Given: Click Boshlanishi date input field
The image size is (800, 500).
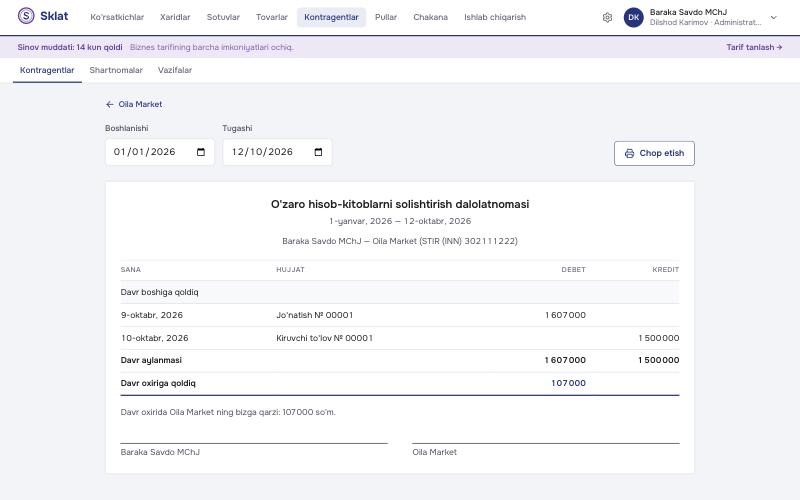Looking at the screenshot, I should click(x=160, y=152).
